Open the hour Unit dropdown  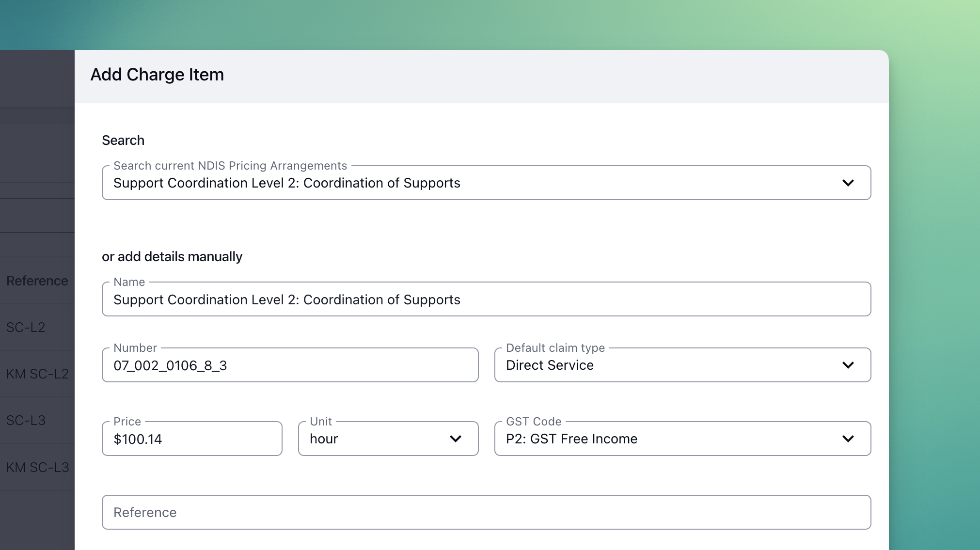[373, 439]
